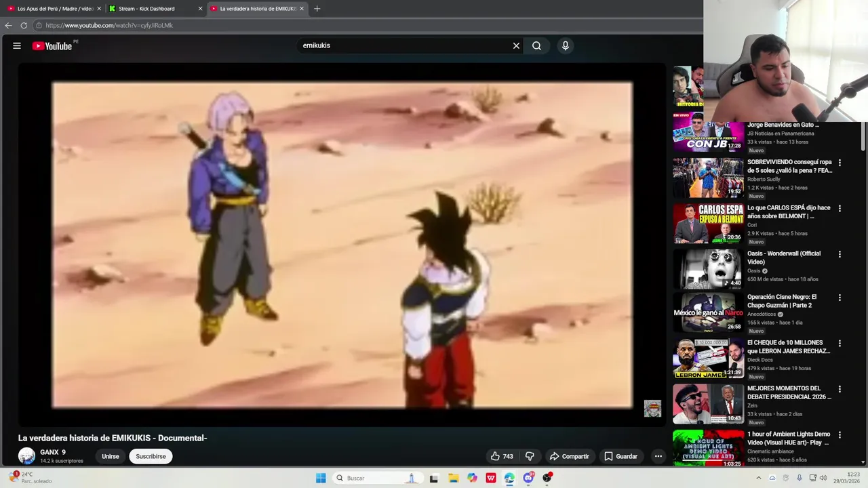Open the Ambient Lights Demo video thumbnail
Image resolution: width=868 pixels, height=488 pixels.
pos(708,449)
